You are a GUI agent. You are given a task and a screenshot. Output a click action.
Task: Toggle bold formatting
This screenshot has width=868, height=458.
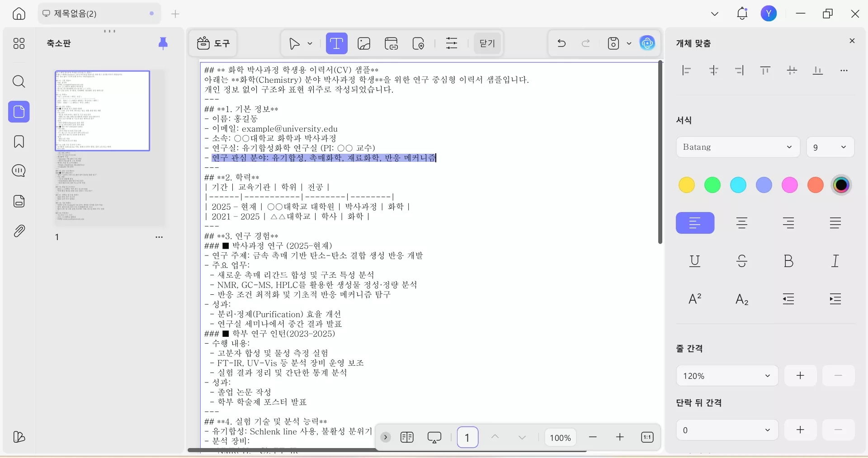788,261
